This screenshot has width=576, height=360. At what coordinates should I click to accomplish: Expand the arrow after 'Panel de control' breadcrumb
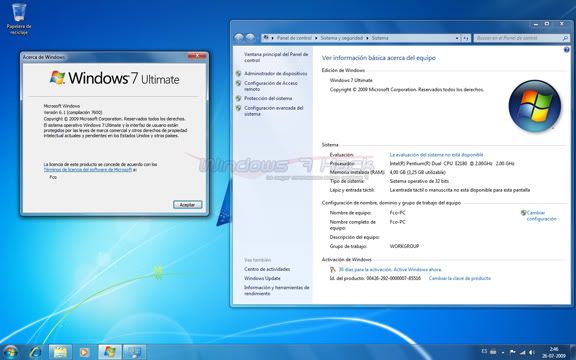[316, 38]
